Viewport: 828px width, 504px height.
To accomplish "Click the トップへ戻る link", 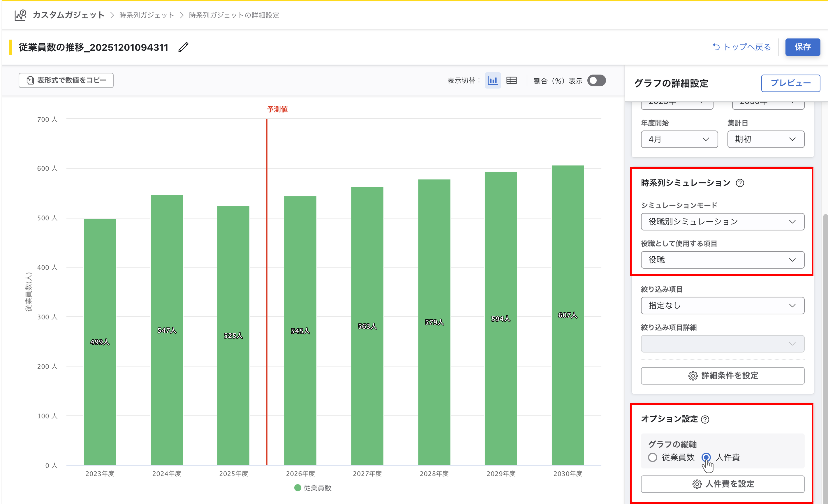I will pos(742,47).
